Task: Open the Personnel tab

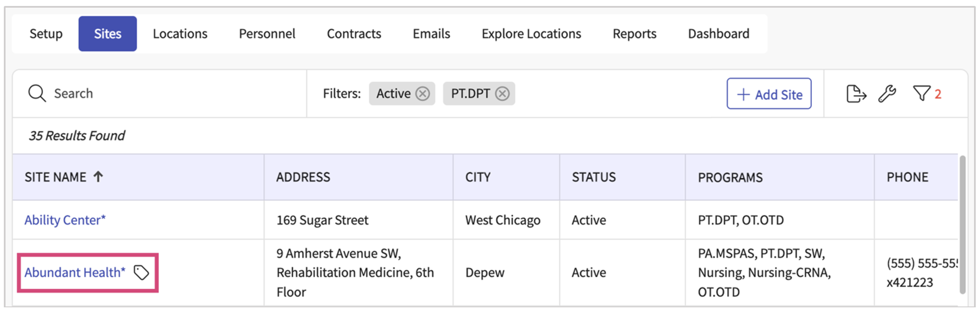Action: pyautogui.click(x=267, y=34)
